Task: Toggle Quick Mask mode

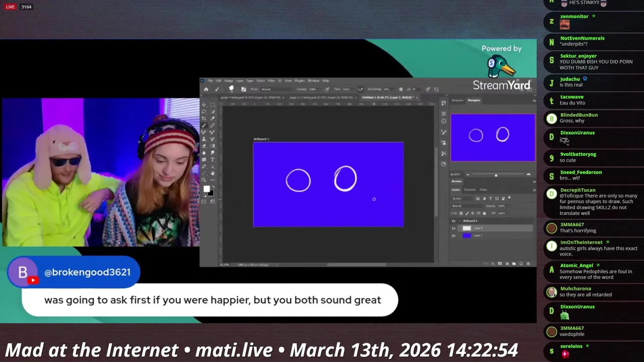Action: pyautogui.click(x=203, y=201)
